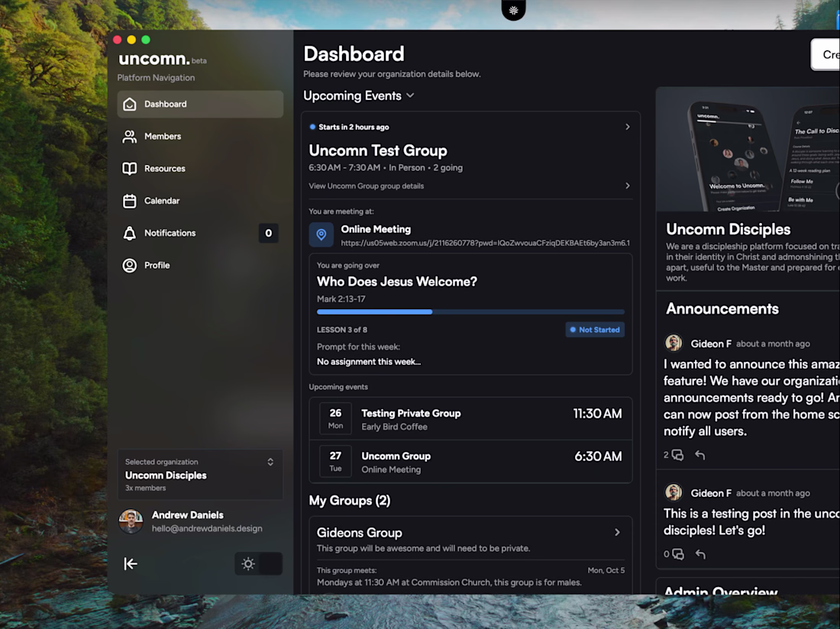Viewport: 840px width, 629px height.
Task: Click the hello@andrewdaniels.design email text
Action: 207,528
